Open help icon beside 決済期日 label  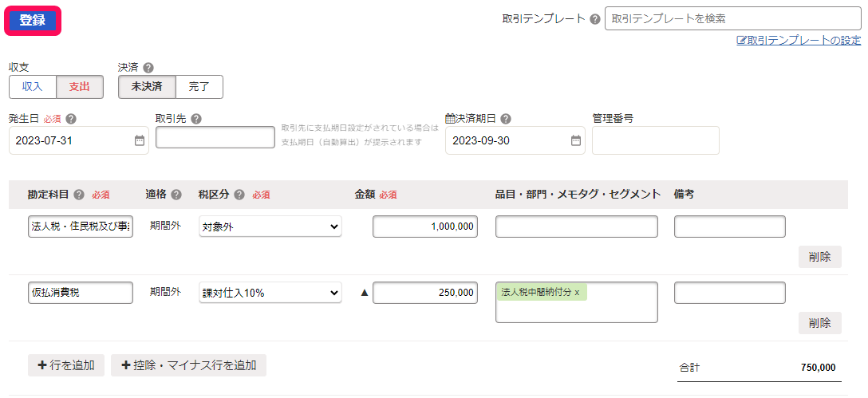[x=506, y=119]
